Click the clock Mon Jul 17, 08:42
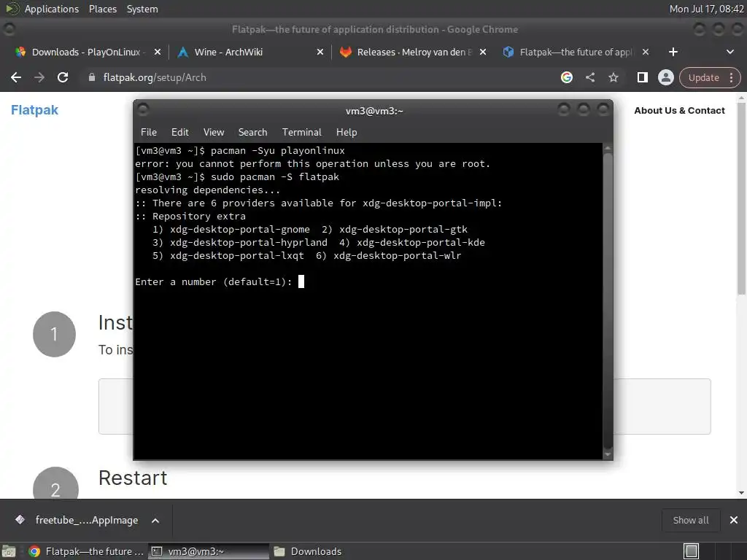The image size is (747, 560). point(706,9)
